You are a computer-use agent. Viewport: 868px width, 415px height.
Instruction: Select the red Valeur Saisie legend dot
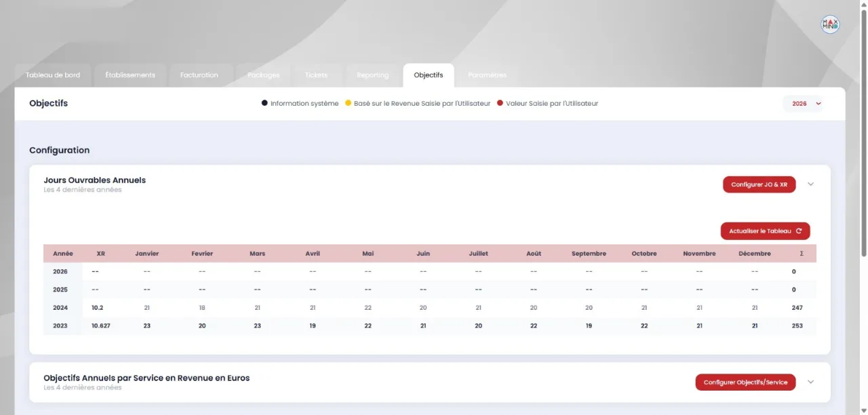[x=500, y=103]
